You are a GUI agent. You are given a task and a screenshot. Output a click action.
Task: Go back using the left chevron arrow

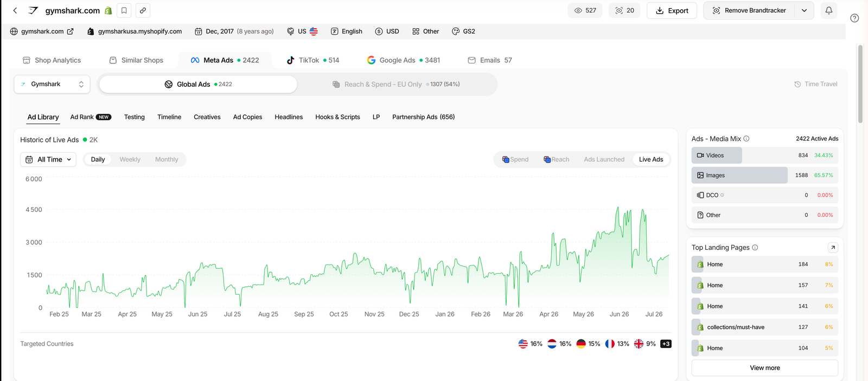coord(15,10)
